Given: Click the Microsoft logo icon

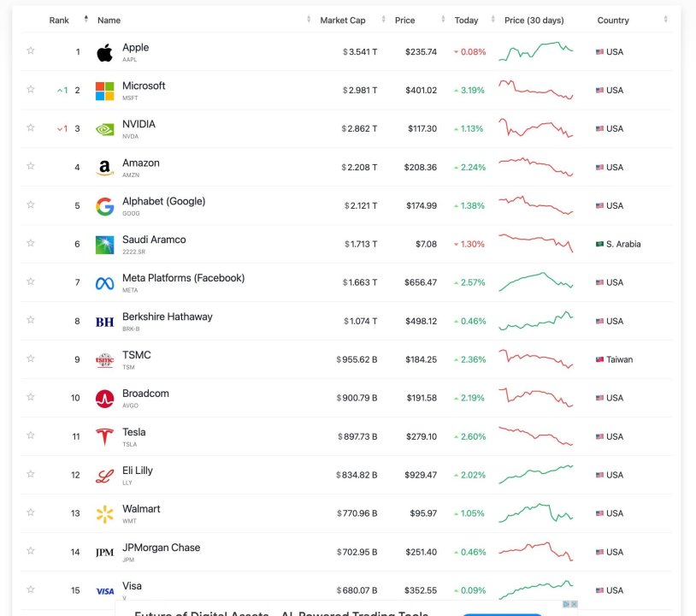Looking at the screenshot, I should (104, 91).
